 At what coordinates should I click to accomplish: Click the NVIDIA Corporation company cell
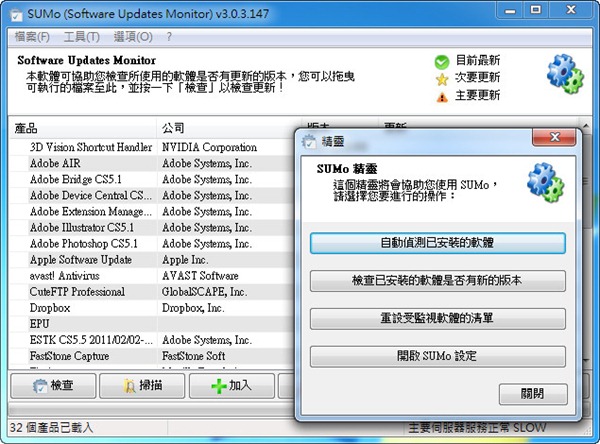click(209, 147)
